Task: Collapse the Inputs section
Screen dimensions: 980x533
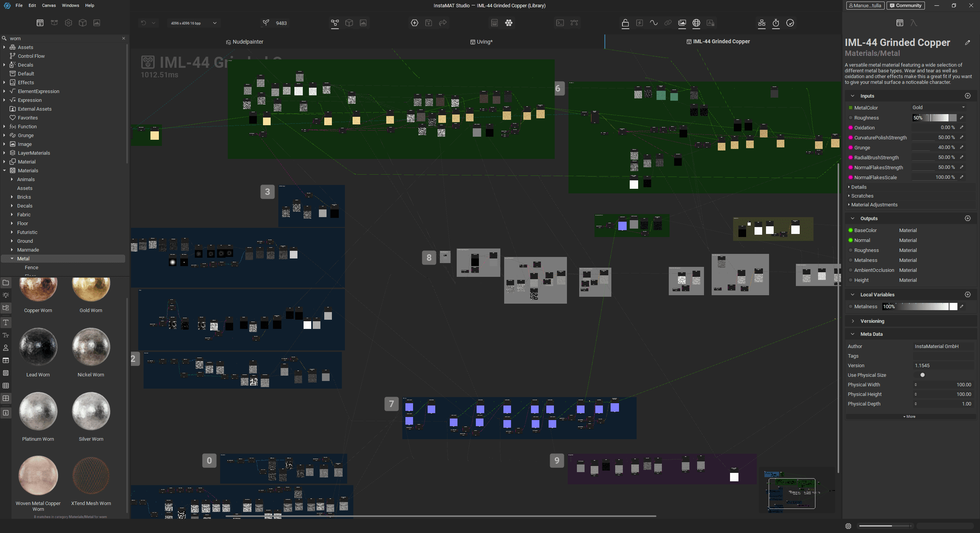Action: pyautogui.click(x=853, y=96)
